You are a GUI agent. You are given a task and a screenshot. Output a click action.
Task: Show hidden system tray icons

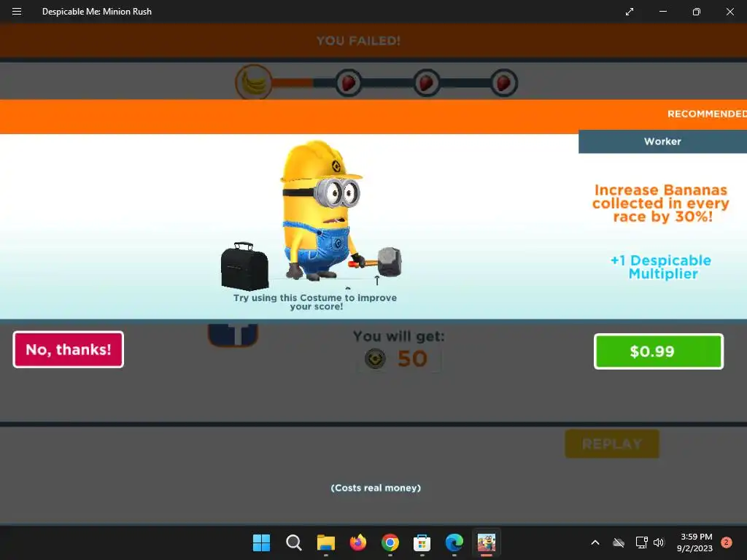(x=595, y=542)
